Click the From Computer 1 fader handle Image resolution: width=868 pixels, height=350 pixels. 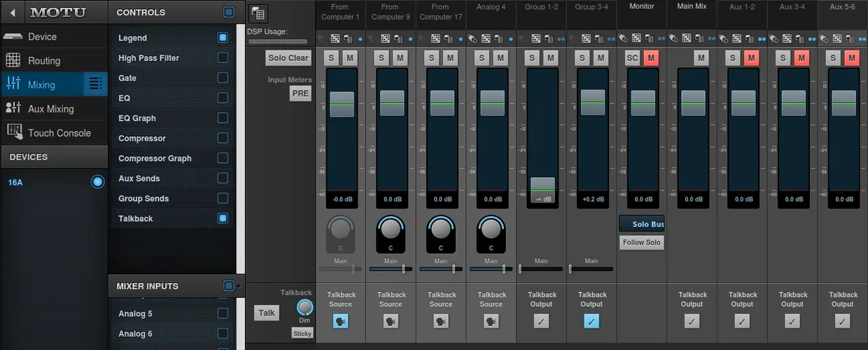(342, 104)
